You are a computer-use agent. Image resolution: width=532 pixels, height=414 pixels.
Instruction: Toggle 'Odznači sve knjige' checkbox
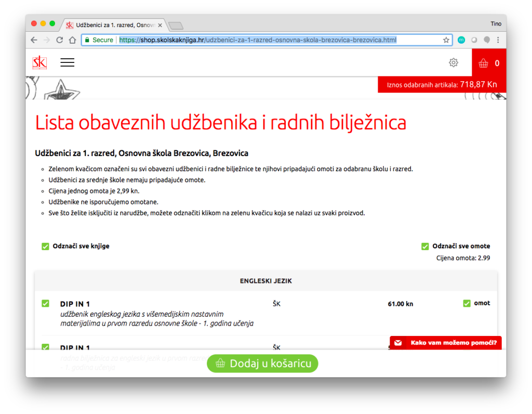click(x=45, y=247)
